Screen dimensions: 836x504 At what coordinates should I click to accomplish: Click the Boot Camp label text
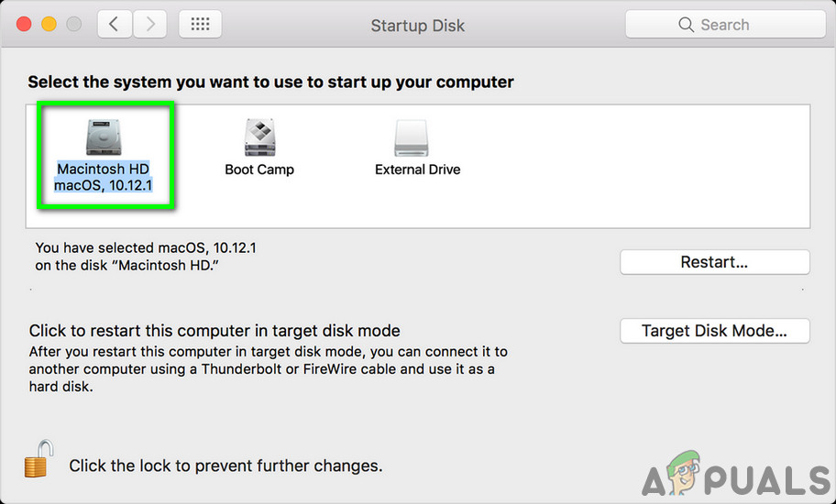point(259,170)
